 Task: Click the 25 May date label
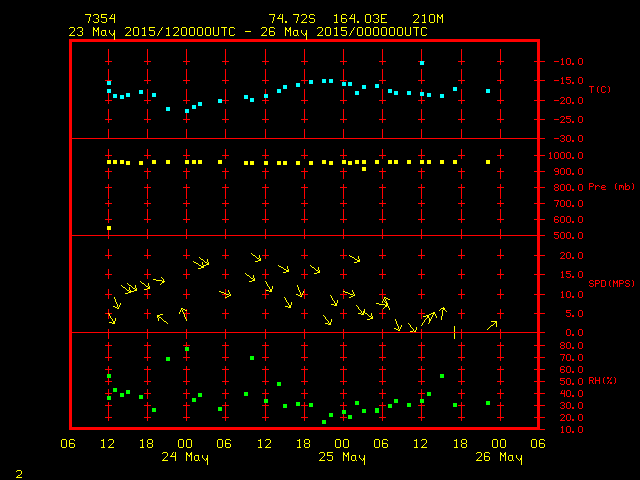(341, 458)
